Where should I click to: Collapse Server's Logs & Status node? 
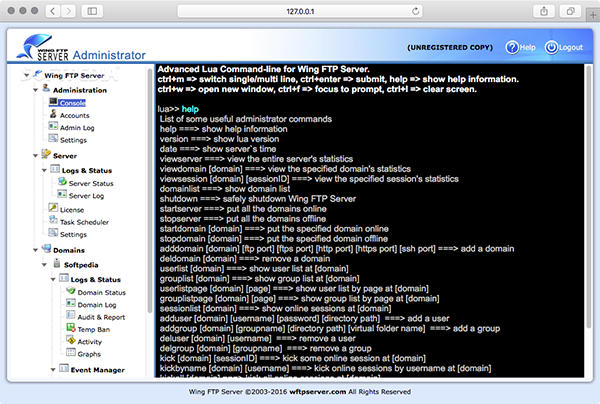pyautogui.click(x=44, y=170)
